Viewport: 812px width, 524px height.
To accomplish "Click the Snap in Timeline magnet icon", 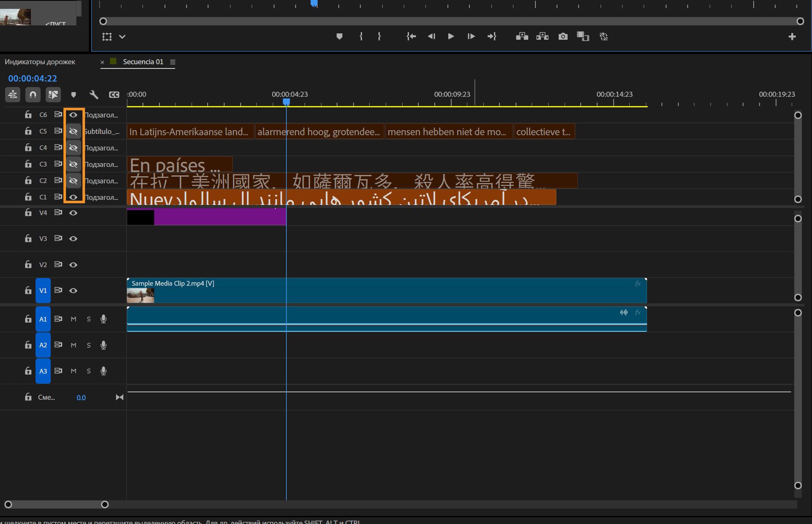I will point(33,95).
